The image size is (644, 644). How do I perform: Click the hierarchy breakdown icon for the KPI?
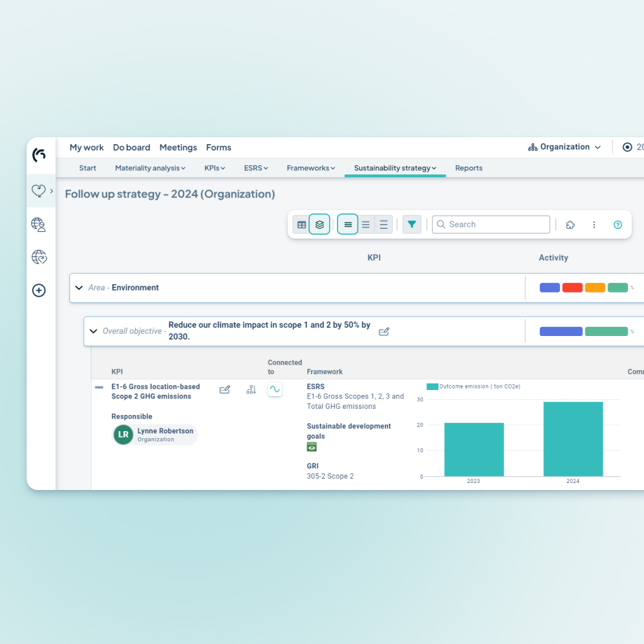pos(251,389)
